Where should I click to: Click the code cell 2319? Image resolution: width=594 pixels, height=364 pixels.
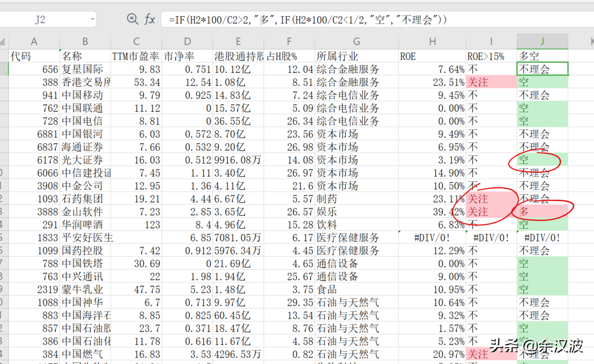click(34, 289)
